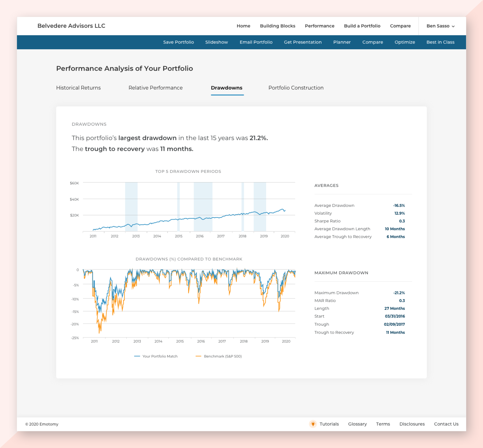
Task: Click Save Portfolio in the blue toolbar
Action: coord(178,42)
